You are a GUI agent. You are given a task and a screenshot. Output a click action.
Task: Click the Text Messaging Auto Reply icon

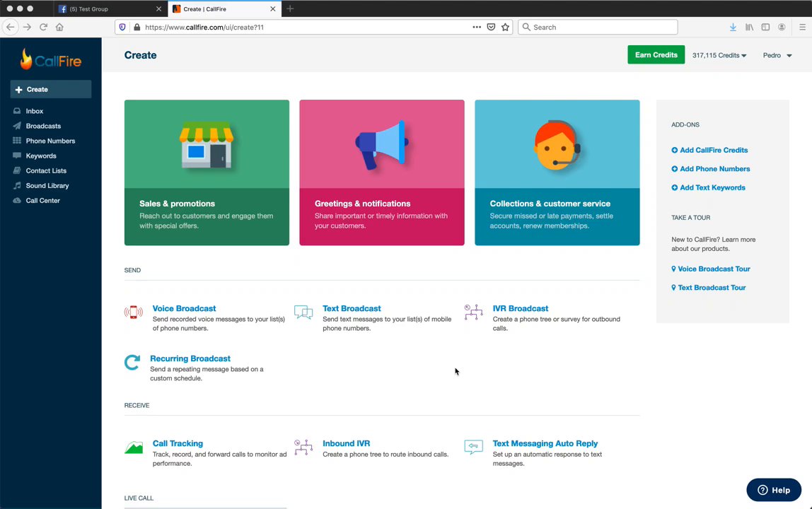(473, 447)
